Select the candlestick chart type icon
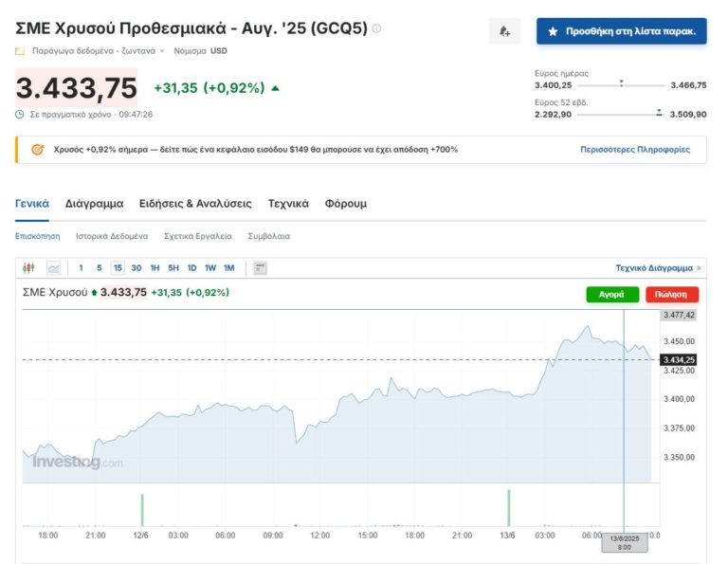 pos(28,268)
